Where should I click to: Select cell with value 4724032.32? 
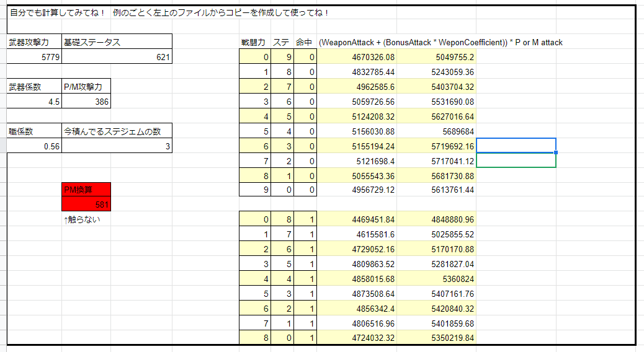357,338
